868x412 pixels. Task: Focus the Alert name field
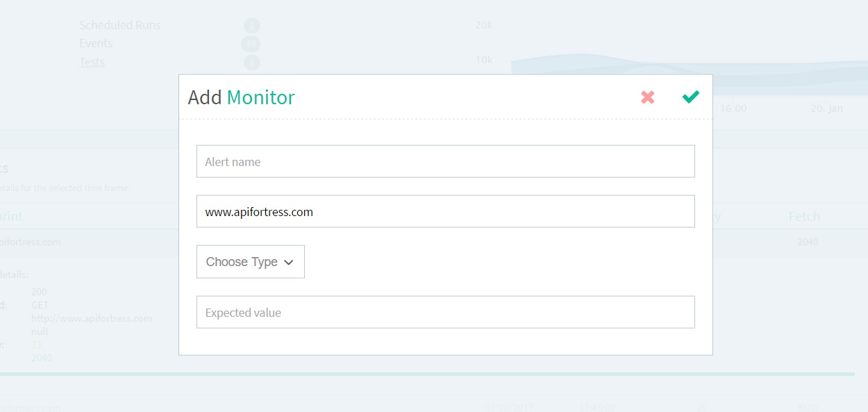click(x=445, y=161)
